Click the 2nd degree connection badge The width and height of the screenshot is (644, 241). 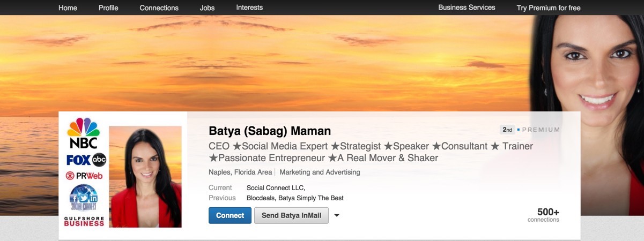507,130
